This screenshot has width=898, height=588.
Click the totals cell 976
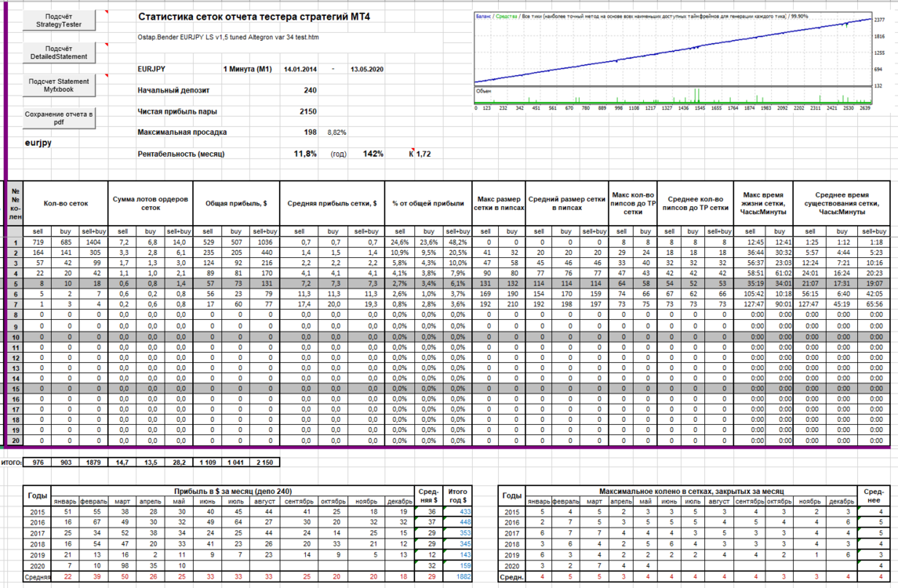[38, 462]
